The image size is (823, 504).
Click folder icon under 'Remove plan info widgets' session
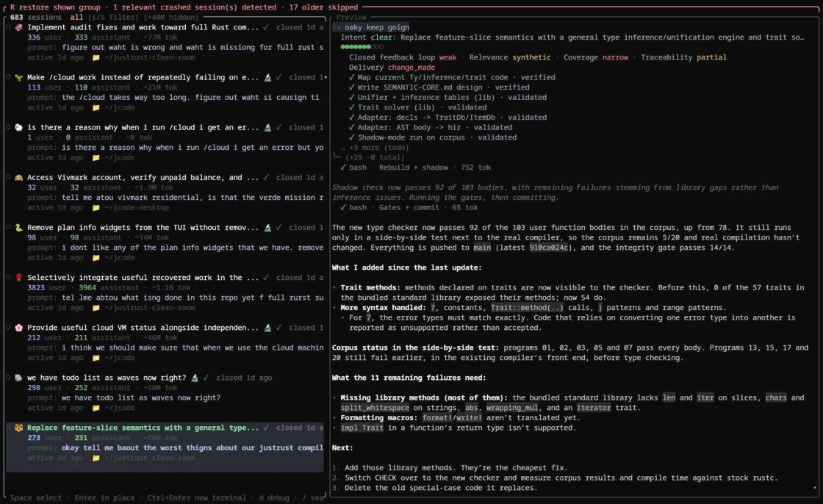coord(96,258)
